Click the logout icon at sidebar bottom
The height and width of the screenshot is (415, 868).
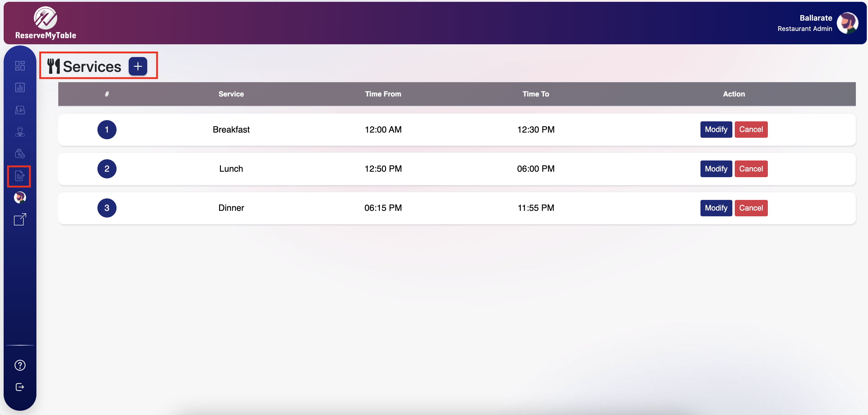click(20, 387)
